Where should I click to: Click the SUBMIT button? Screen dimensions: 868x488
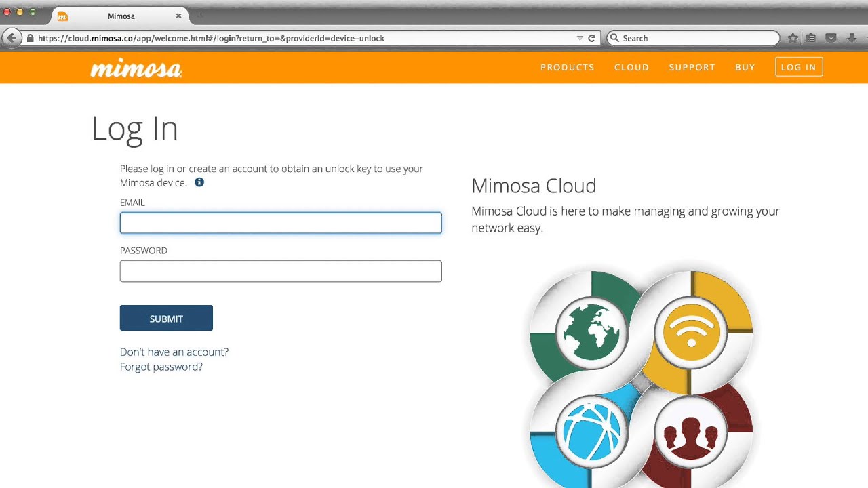166,319
